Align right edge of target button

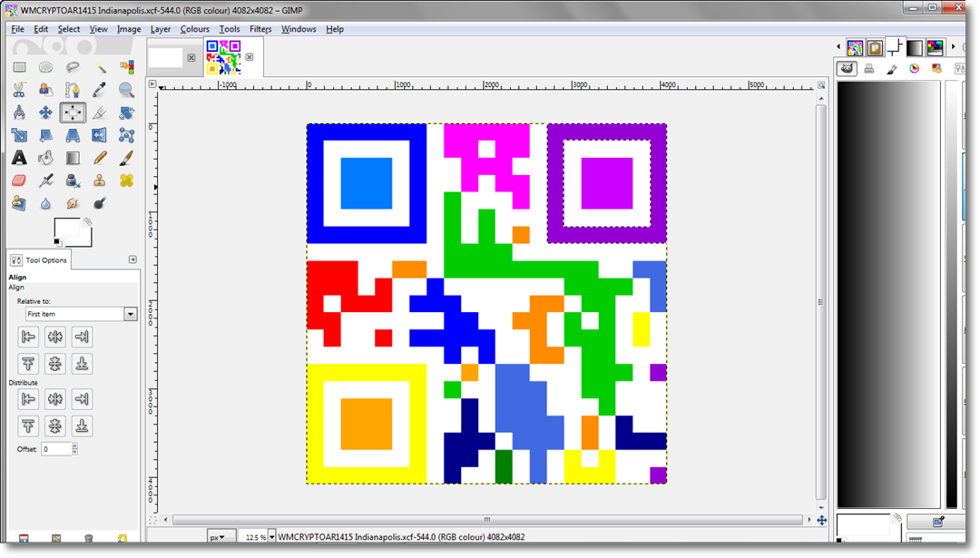point(82,337)
